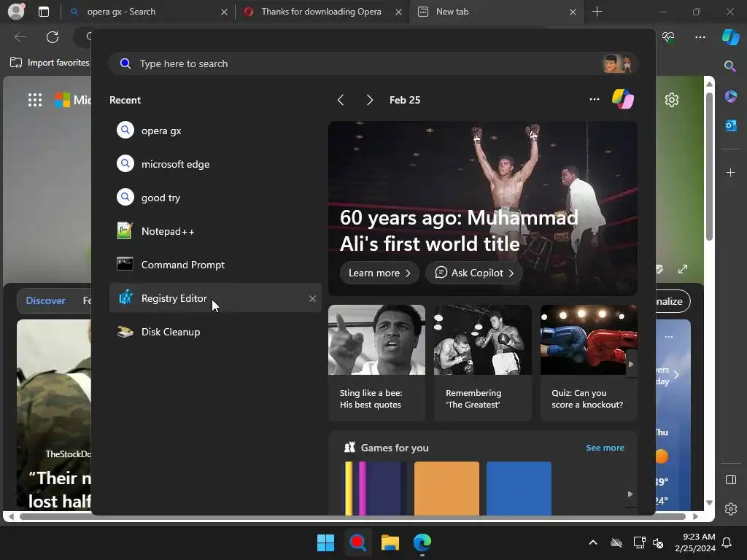Click See more in Games for you
747x560 pixels.
(605, 448)
